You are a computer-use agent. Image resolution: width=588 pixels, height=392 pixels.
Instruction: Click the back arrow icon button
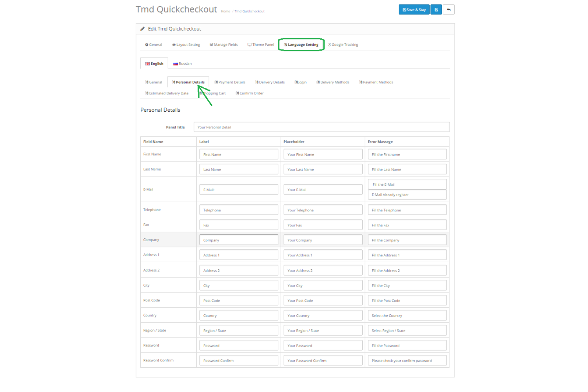(x=449, y=10)
